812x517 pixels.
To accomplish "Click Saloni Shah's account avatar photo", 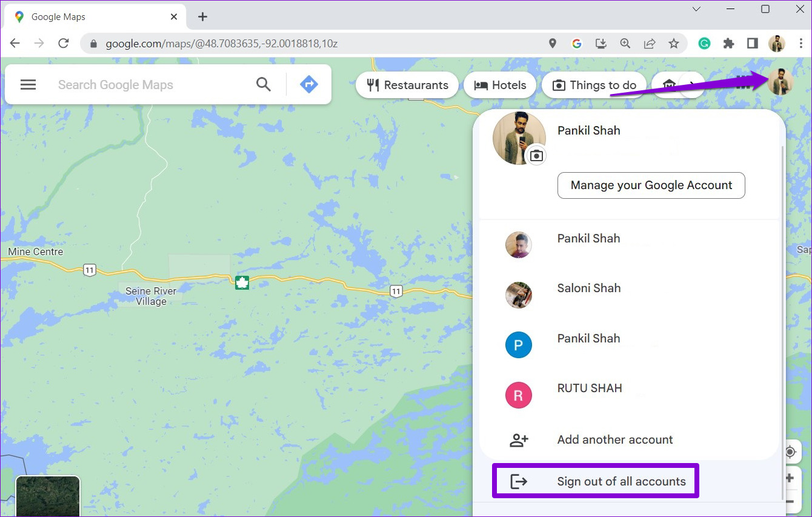I will [519, 295].
